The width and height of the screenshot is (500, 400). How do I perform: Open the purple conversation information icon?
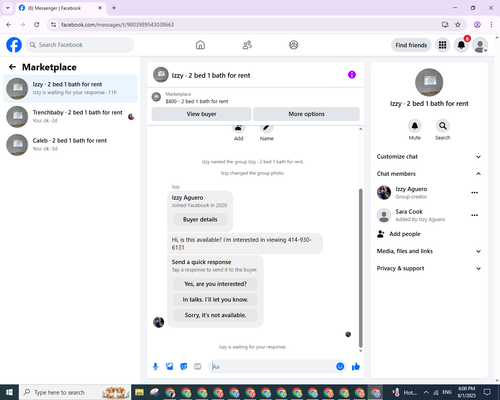pyautogui.click(x=352, y=75)
